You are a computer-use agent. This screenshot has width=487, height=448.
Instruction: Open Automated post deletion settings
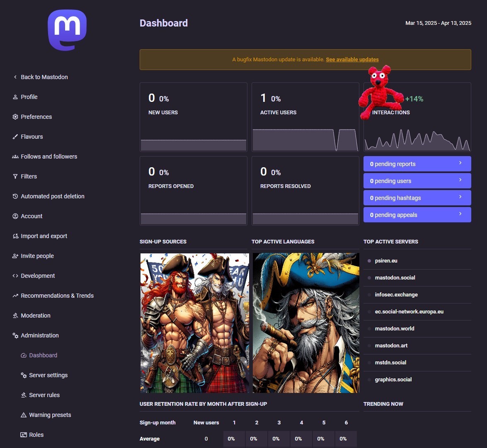[x=53, y=196]
